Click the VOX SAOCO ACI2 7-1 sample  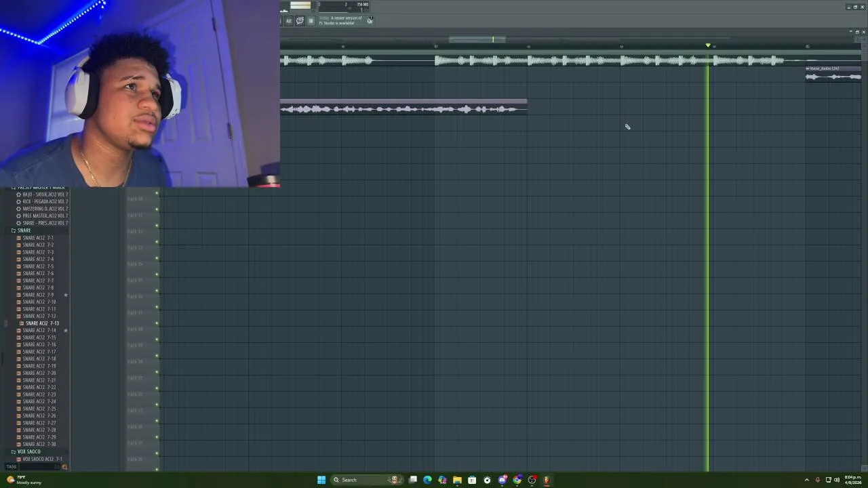coord(41,459)
